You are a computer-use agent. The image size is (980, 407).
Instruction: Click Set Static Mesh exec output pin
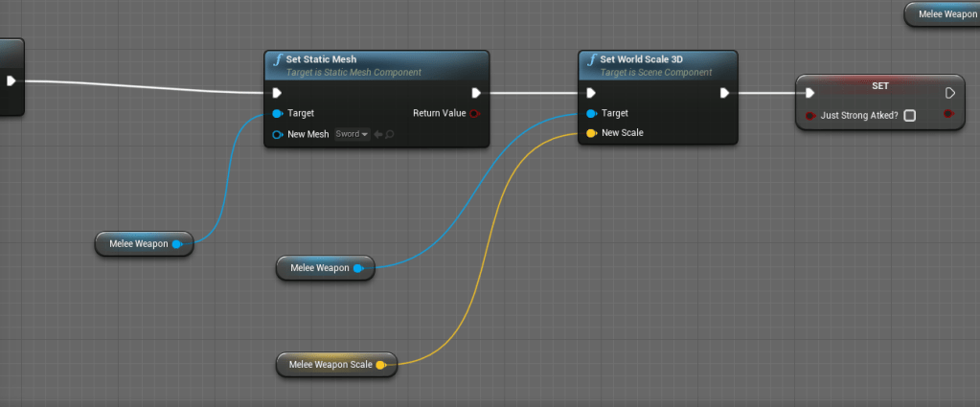tap(476, 93)
